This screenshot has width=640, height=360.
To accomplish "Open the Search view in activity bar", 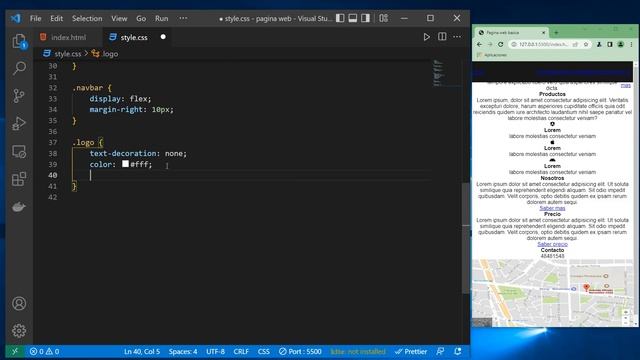I will pyautogui.click(x=19, y=68).
